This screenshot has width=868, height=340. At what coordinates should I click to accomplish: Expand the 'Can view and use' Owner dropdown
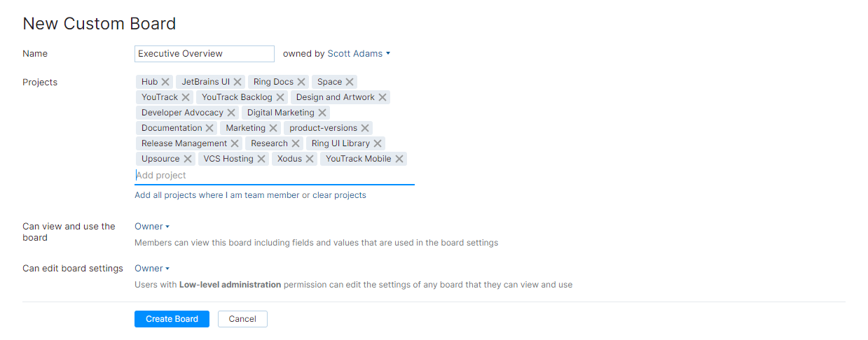point(152,227)
